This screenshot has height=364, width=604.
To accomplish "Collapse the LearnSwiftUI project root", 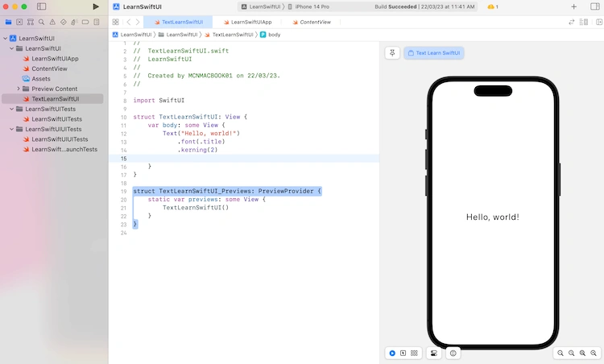I will click(5, 38).
